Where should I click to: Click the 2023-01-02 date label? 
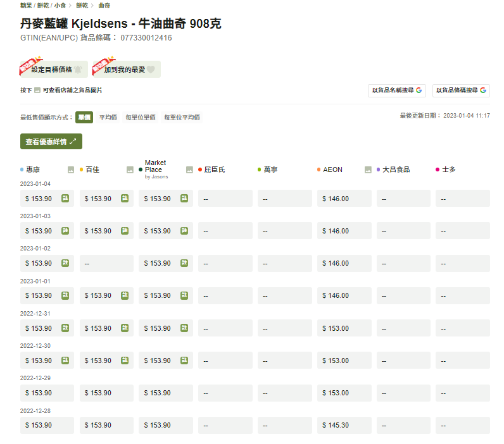35,249
